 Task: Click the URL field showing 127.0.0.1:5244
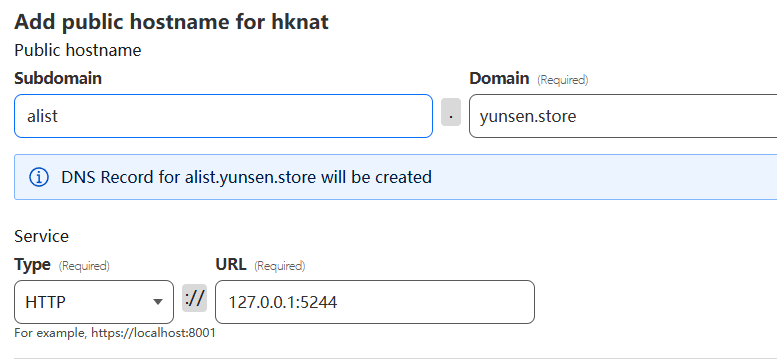tap(375, 302)
